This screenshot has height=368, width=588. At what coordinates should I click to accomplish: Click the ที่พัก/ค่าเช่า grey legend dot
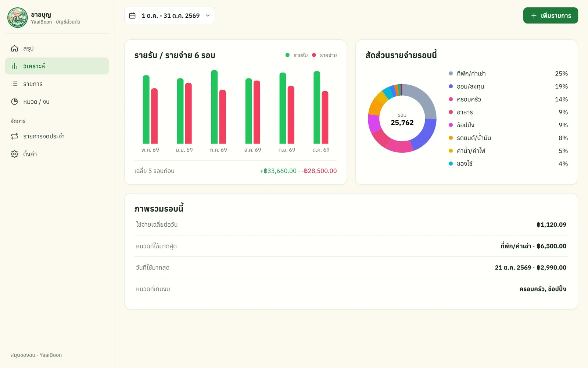click(x=451, y=74)
